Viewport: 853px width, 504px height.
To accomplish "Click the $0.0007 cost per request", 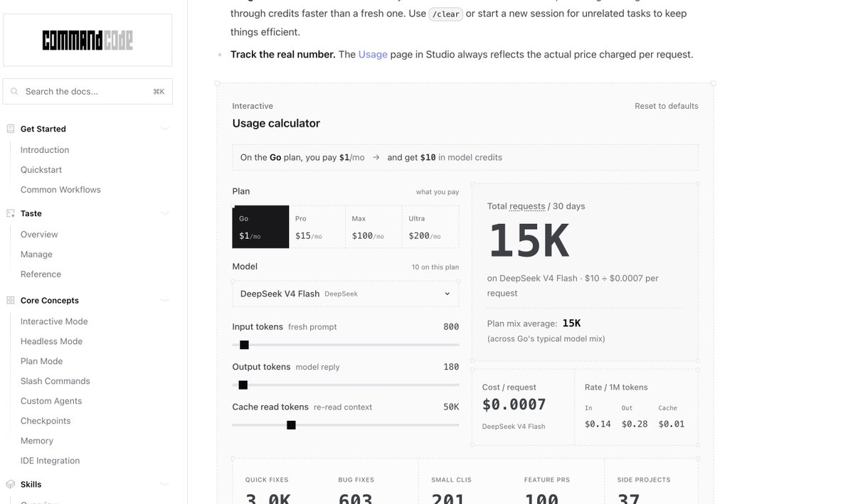I will click(x=514, y=404).
